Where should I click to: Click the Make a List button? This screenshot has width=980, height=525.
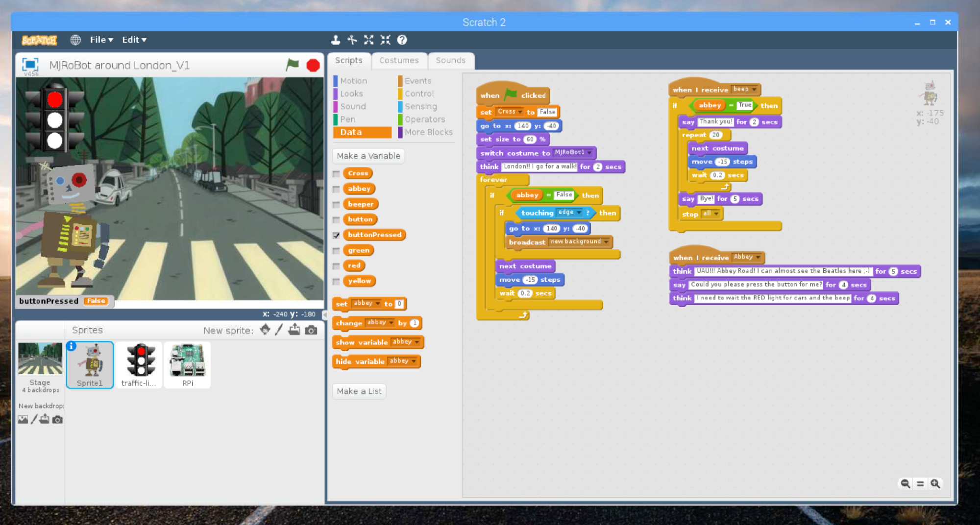(359, 391)
